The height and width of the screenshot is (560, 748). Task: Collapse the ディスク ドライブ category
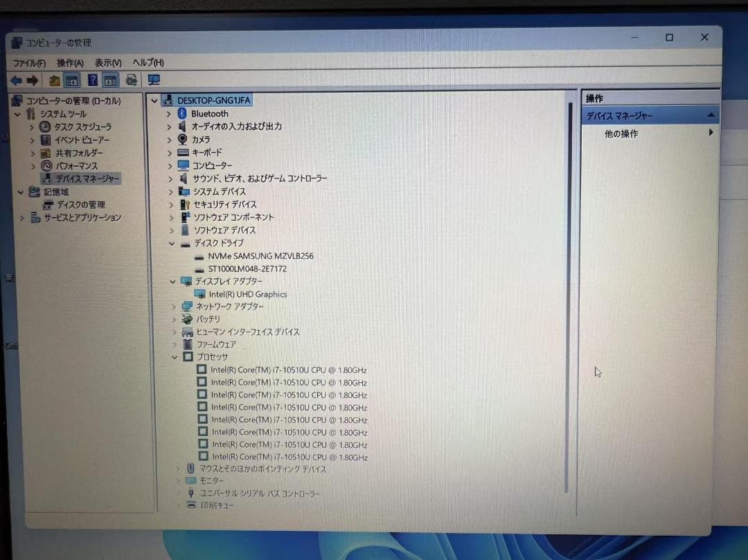tap(172, 243)
